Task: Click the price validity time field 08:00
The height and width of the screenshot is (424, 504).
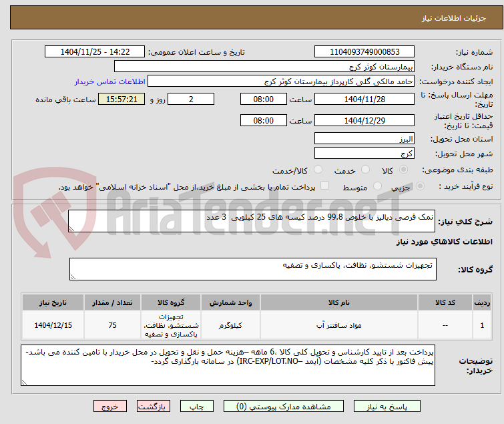Action: click(263, 121)
